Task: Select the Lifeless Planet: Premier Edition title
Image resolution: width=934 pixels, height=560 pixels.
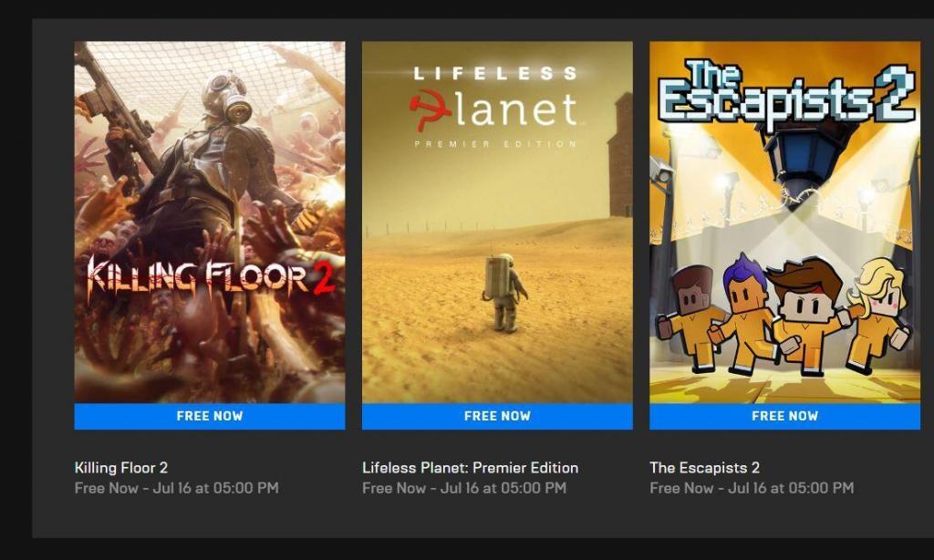Action: pos(470,468)
